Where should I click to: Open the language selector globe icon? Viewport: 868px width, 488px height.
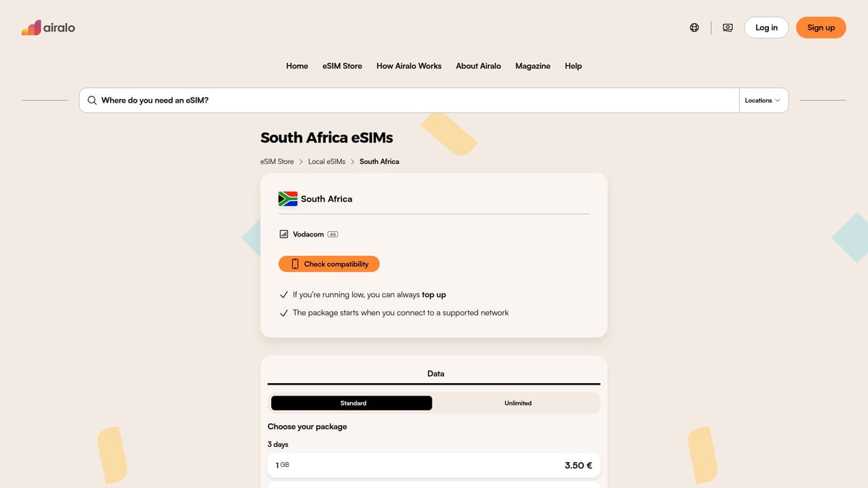(x=694, y=27)
